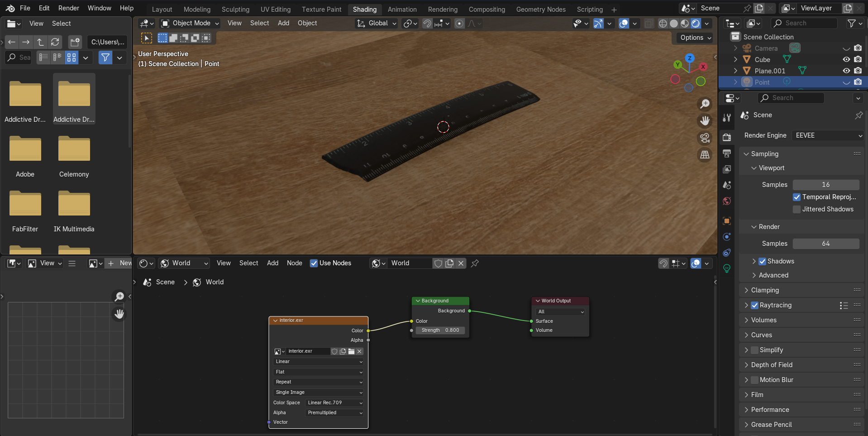Toggle camera view with the camera icon
The image size is (868, 436).
[x=705, y=138]
